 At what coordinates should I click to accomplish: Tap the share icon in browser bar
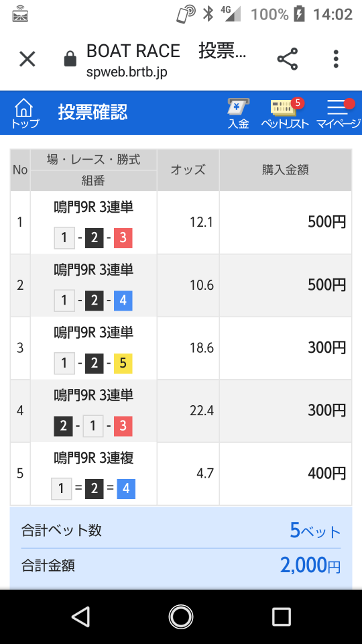(x=288, y=59)
